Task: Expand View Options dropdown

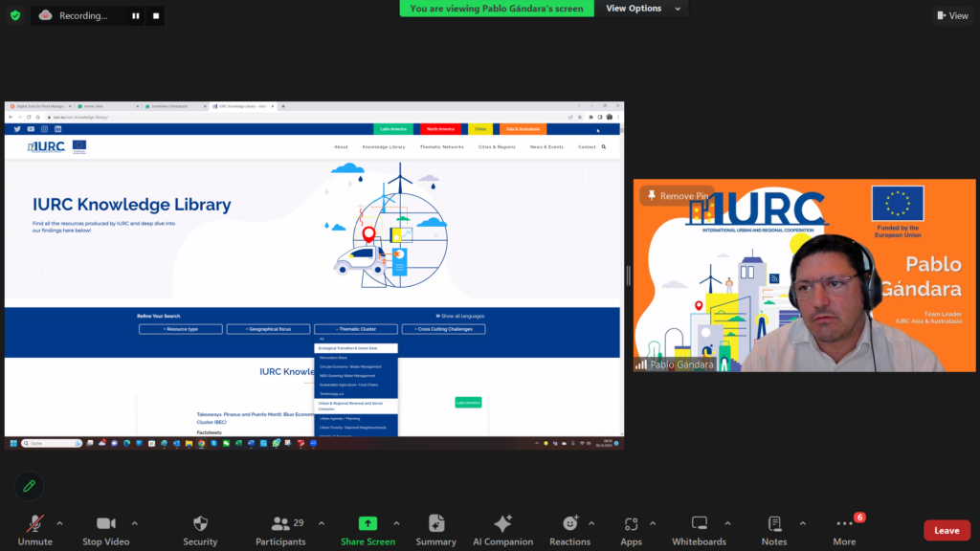Action: click(x=644, y=9)
